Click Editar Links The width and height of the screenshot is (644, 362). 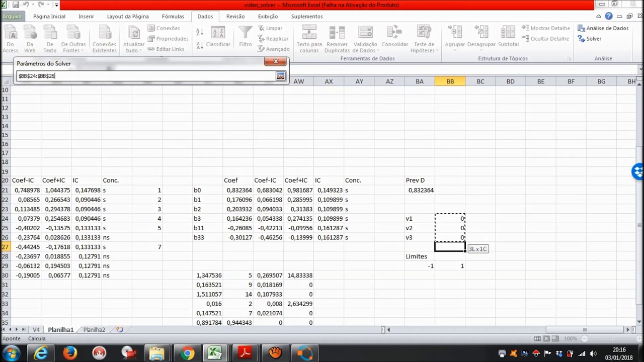166,49
